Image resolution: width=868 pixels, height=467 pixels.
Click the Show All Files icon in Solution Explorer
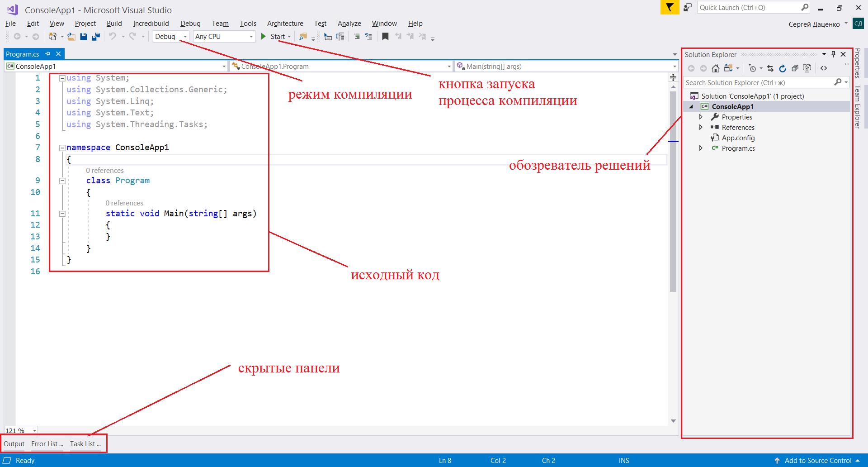click(x=807, y=68)
